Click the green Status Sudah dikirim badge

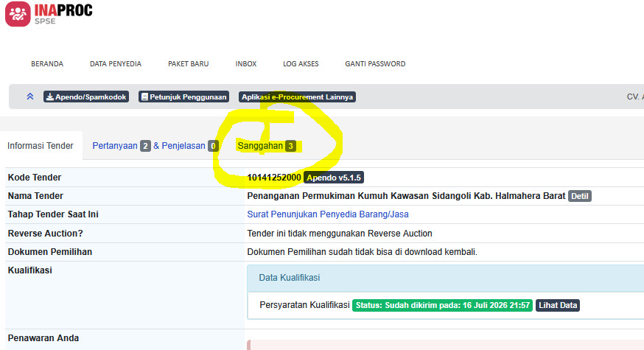442,305
